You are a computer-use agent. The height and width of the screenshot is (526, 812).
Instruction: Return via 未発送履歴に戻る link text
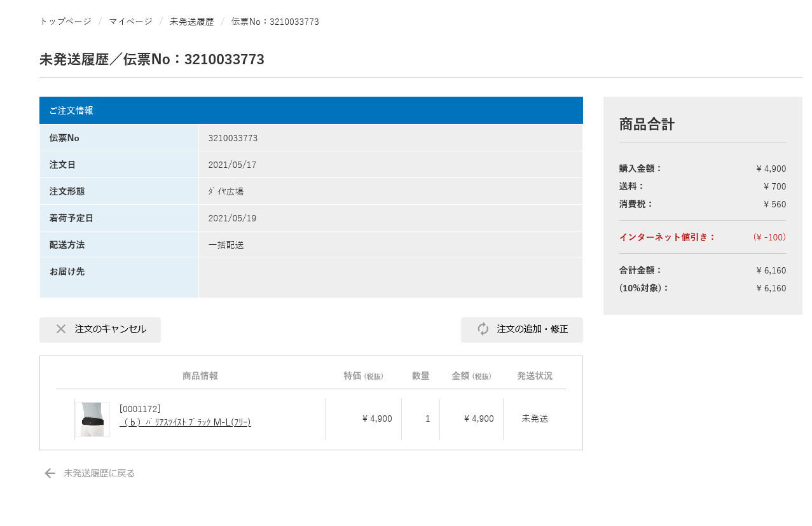99,473
